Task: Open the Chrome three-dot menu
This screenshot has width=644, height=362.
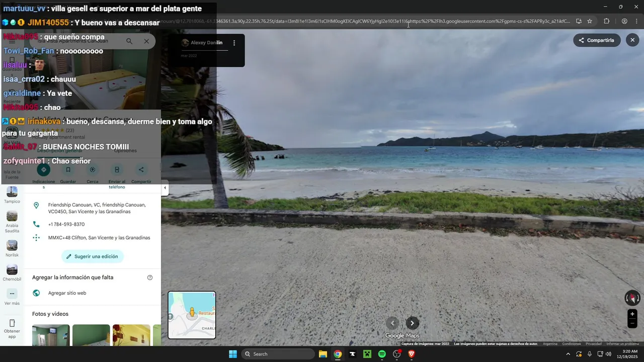Action: tap(637, 21)
